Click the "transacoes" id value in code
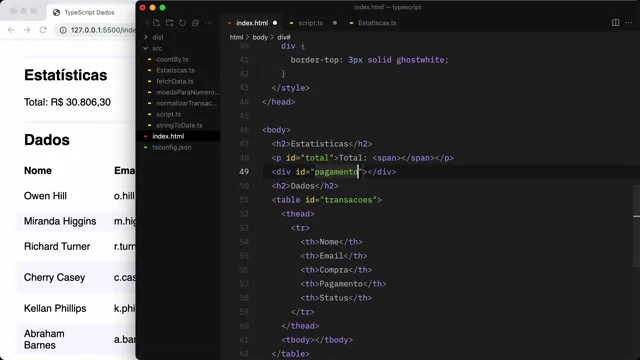Viewport: 640px width, 360px height. click(x=348, y=200)
